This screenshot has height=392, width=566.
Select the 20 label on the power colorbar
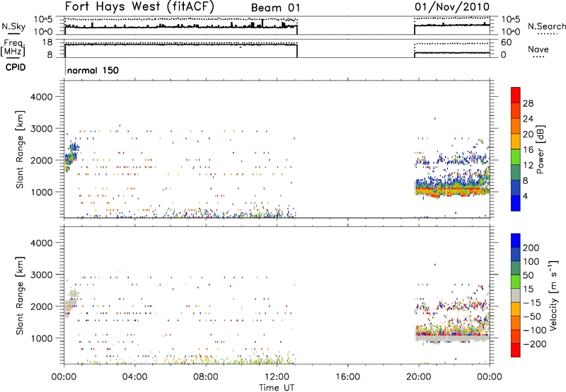click(528, 134)
